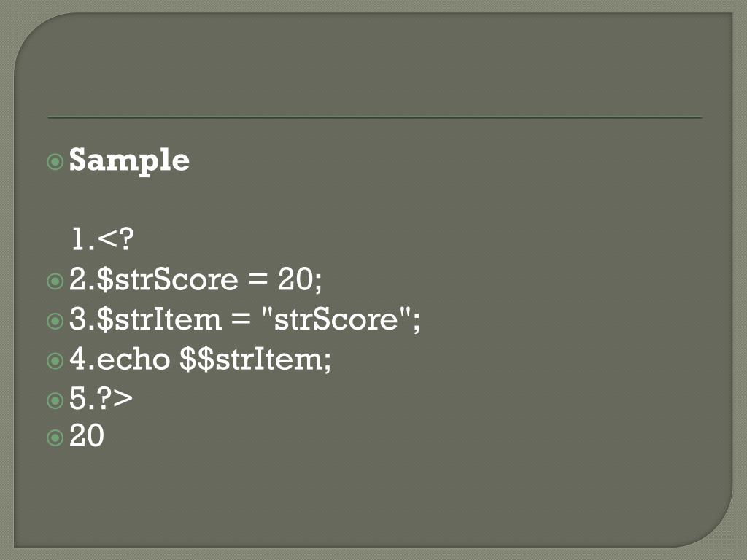Click the horizontal divider line above Sample
Screen dimensions: 747x560
click(374, 117)
